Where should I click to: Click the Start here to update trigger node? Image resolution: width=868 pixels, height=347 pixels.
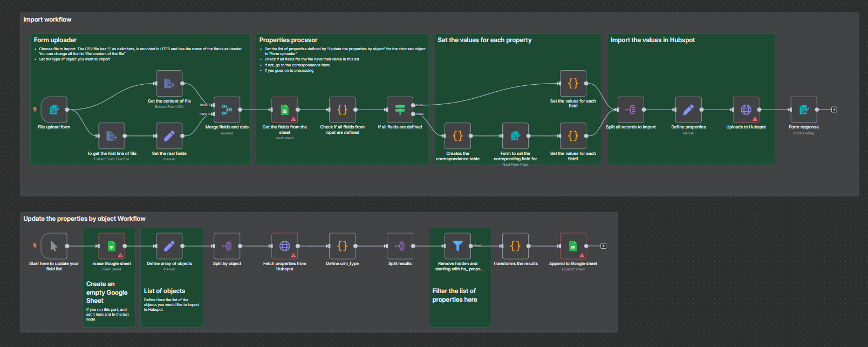54,246
